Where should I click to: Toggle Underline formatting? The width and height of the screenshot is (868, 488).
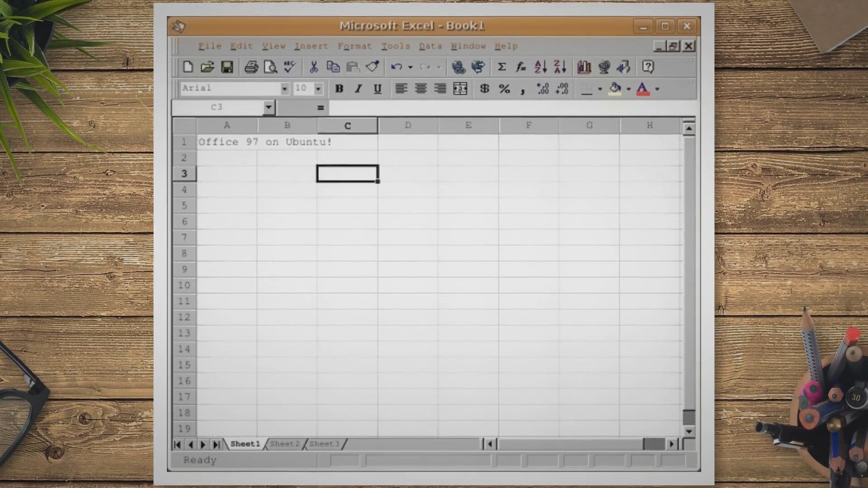tap(377, 89)
